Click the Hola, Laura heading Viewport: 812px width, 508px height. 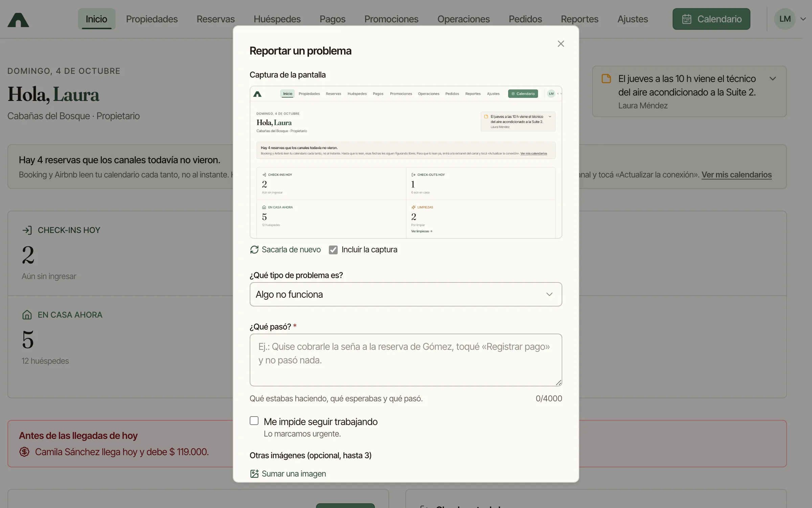[x=53, y=94]
